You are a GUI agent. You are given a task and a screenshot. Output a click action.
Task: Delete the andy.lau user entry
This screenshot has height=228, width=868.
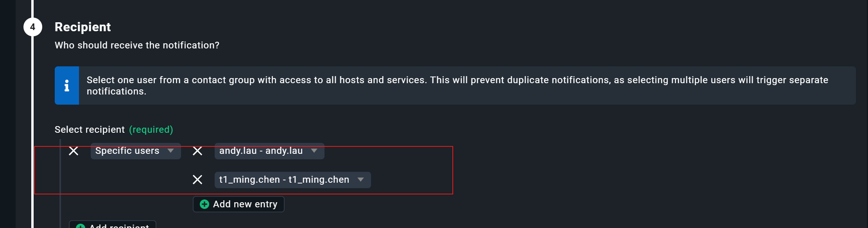[x=197, y=151]
